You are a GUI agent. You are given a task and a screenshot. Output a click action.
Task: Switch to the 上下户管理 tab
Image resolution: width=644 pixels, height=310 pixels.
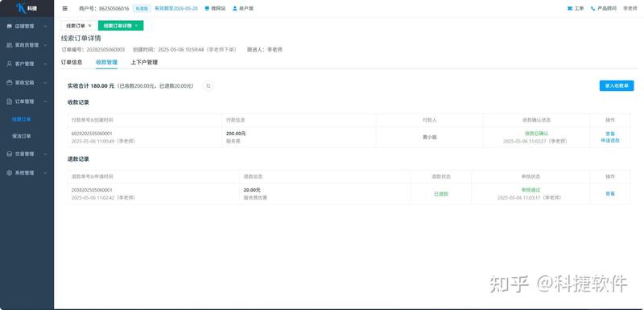tap(144, 63)
